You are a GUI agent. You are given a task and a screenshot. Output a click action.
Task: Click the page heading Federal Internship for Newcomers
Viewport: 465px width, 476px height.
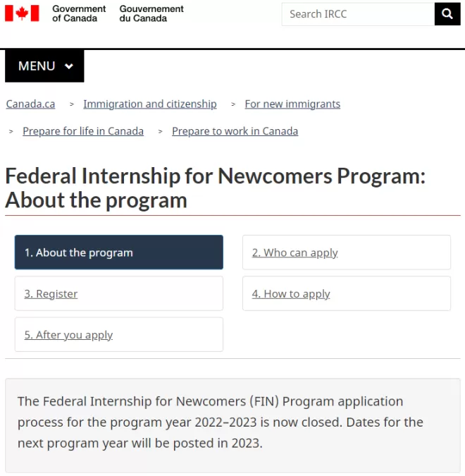(x=216, y=188)
